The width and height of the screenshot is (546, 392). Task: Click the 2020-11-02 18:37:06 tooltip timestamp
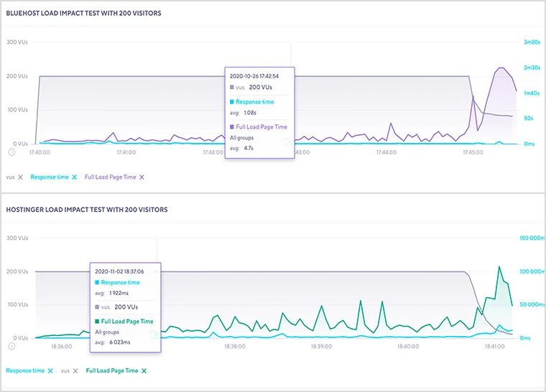click(x=119, y=271)
